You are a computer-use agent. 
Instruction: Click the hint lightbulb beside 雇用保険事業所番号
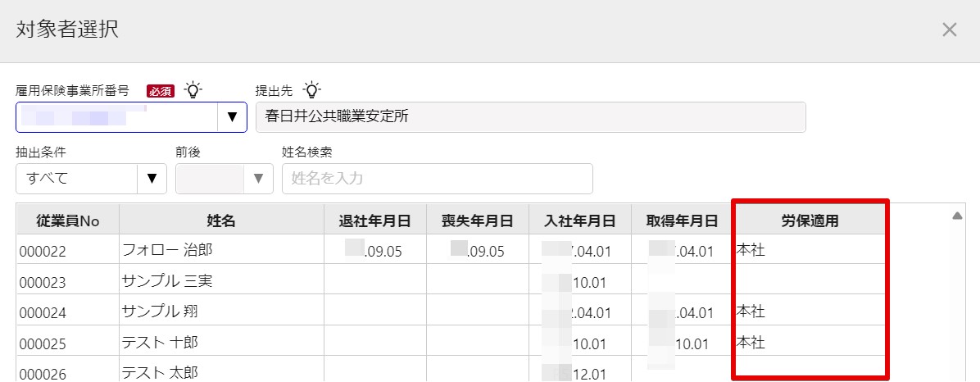pos(193,90)
